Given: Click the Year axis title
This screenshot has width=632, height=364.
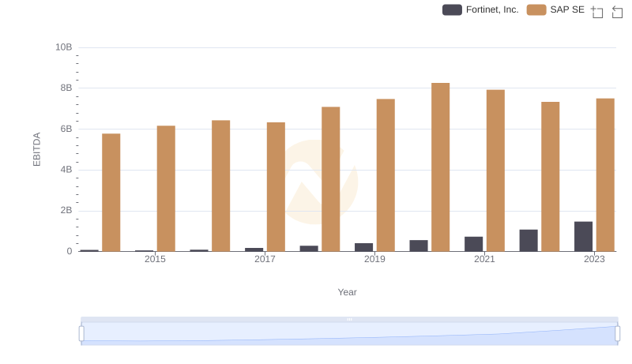Looking at the screenshot, I should 347,292.
